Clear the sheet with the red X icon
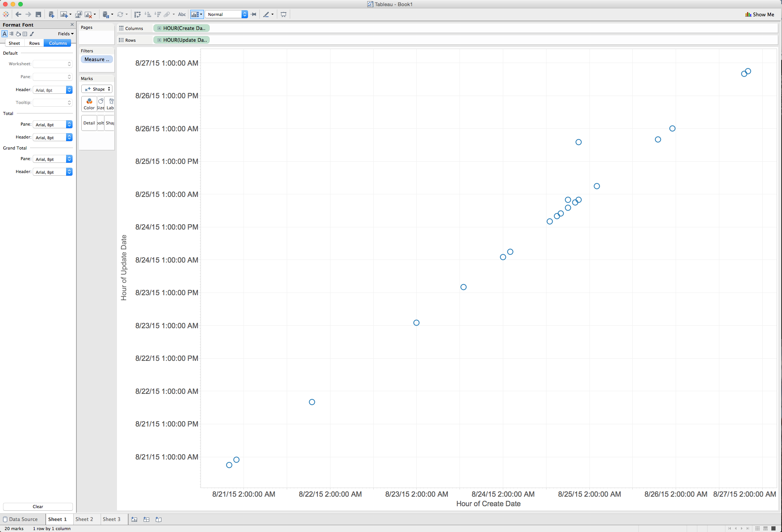This screenshot has width=782, height=532. (88, 14)
